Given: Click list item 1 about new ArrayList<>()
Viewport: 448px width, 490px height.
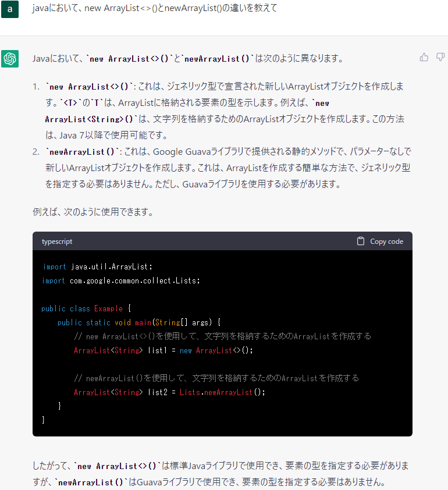Looking at the screenshot, I should coord(225,111).
